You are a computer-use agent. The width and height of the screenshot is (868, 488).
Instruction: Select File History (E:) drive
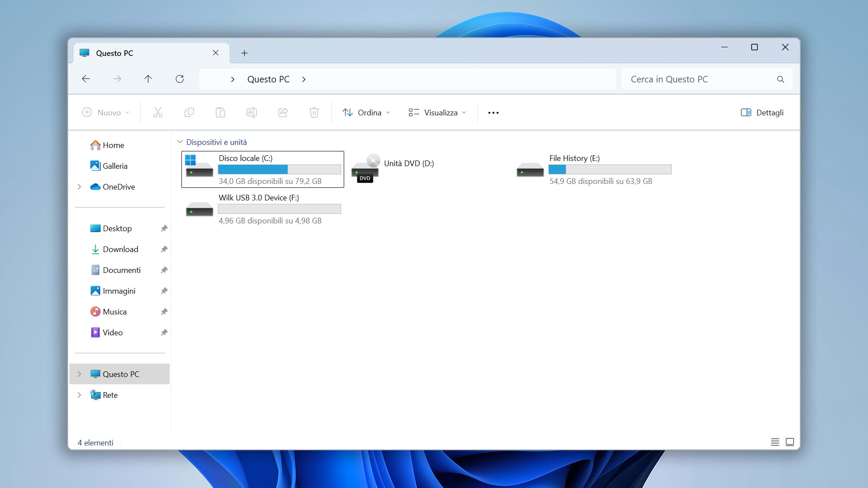(594, 170)
